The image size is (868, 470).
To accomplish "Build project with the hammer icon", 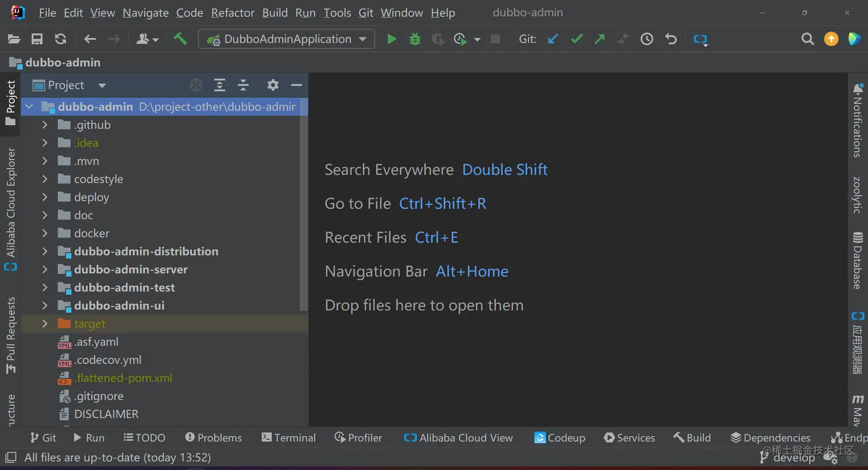I will tap(180, 39).
